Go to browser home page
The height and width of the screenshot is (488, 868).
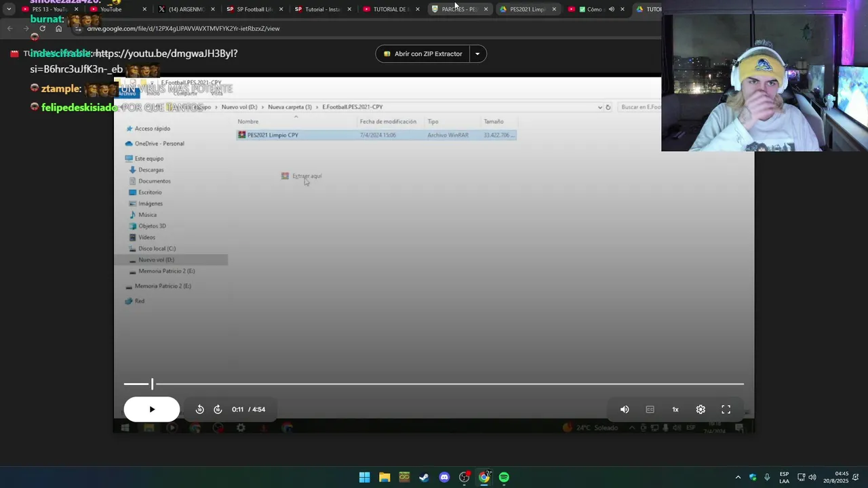click(x=58, y=28)
